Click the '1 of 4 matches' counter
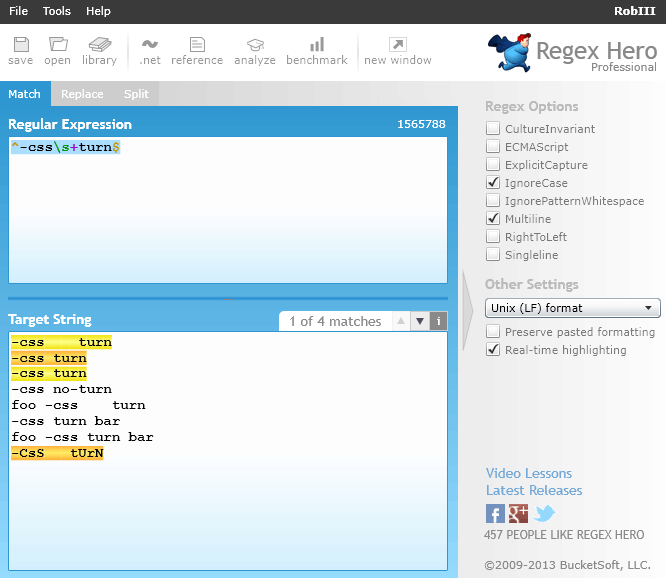Image resolution: width=666 pixels, height=581 pixels. (335, 322)
